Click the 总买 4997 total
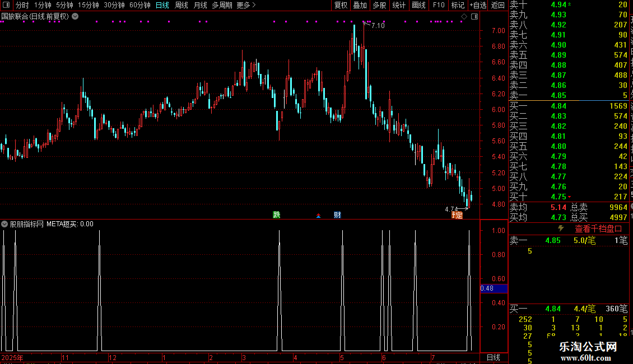Screen dimensions: 633x364 coord(599,217)
